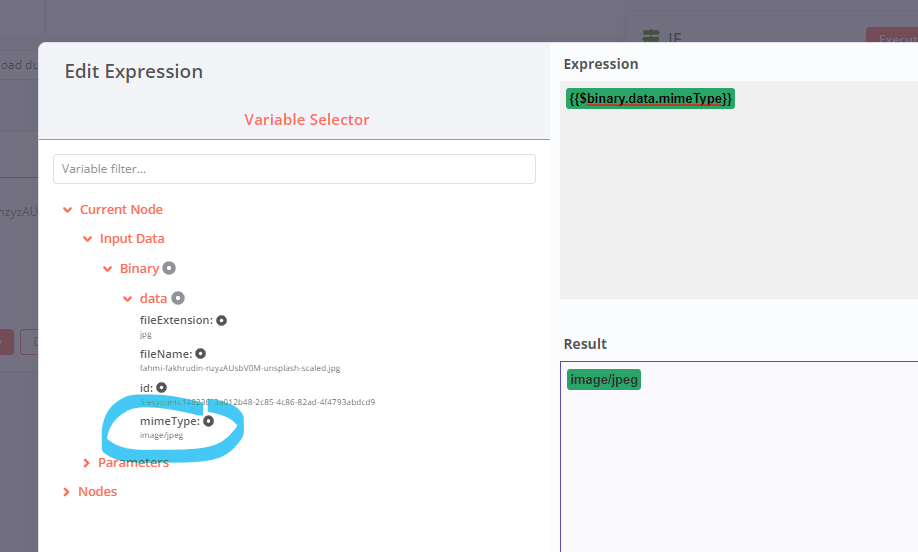Expand the Parameters section
918x552 pixels.
click(x=88, y=463)
